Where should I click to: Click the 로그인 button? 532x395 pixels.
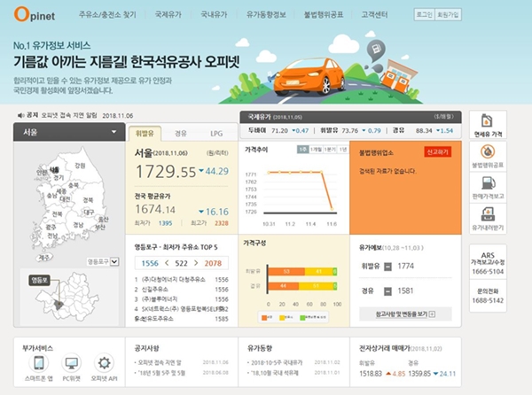pyautogui.click(x=424, y=14)
